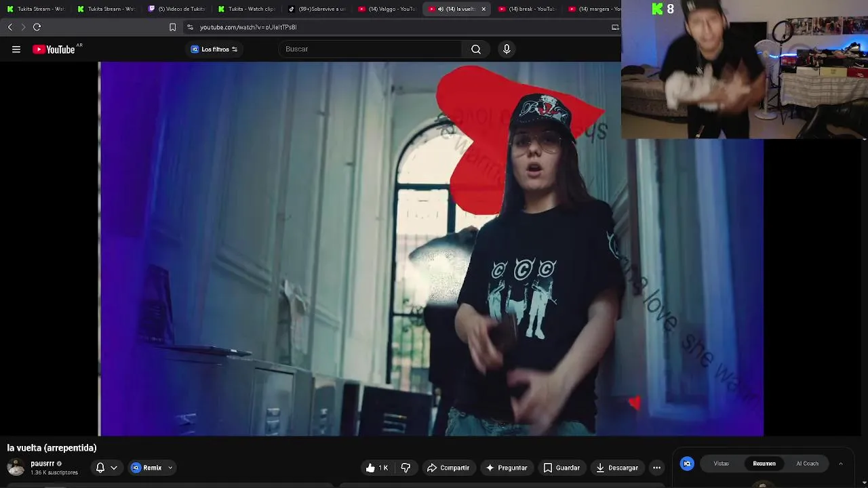868x488 pixels.
Task: Open the Sobrevive a un TikTok tab
Action: coord(317,9)
